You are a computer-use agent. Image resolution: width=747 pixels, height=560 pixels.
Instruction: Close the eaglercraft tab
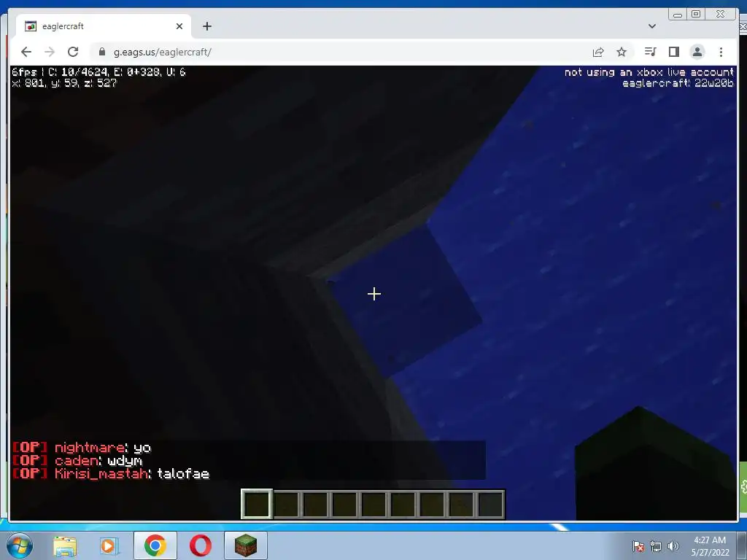[x=179, y=26]
